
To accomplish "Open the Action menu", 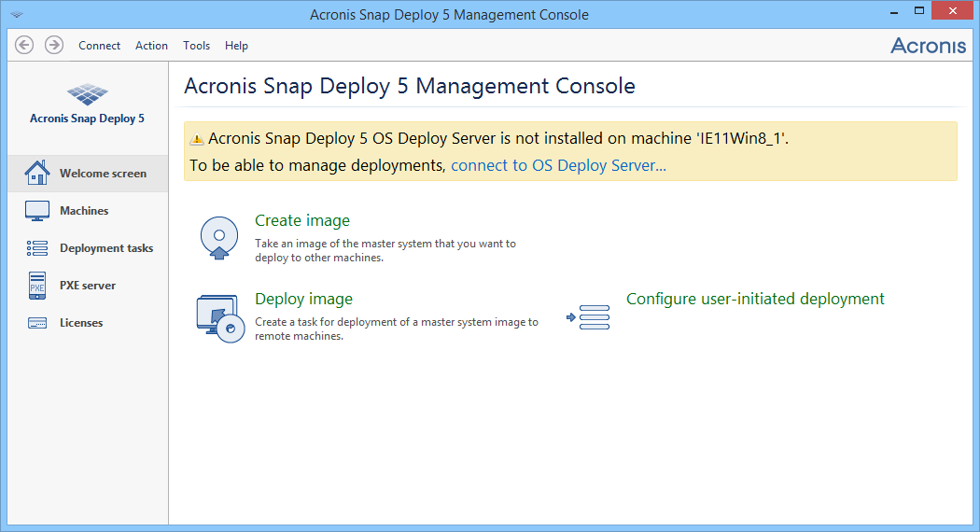I will (151, 46).
